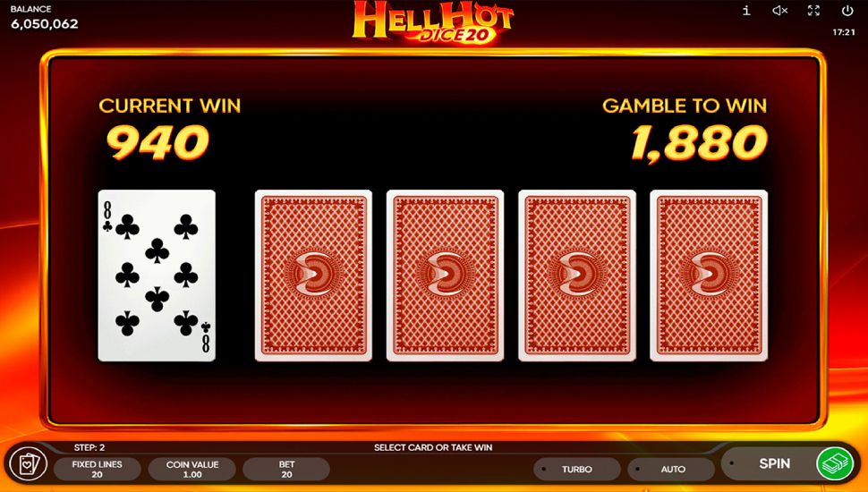The height and width of the screenshot is (492, 868).
Task: Open the game info icon
Action: coord(746,11)
